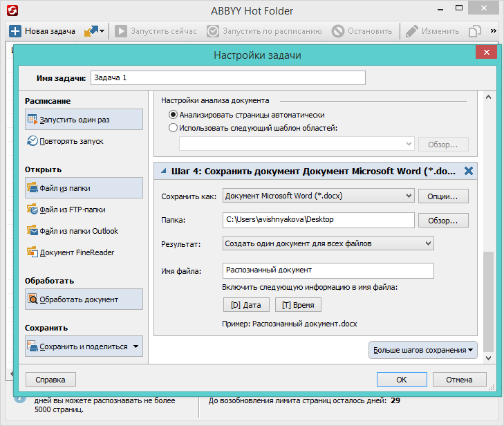The height and width of the screenshot is (426, 504).
Task: Click the Файл из папки folder icon
Action: [32, 187]
